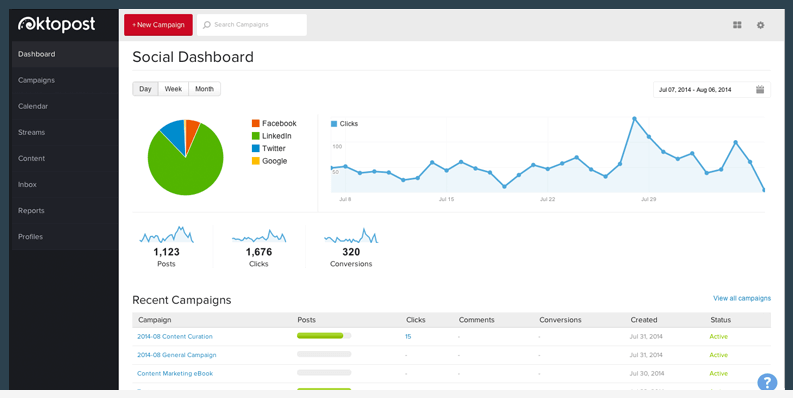Image resolution: width=793 pixels, height=398 pixels.
Task: Click the 15 clicks link
Action: click(x=408, y=336)
